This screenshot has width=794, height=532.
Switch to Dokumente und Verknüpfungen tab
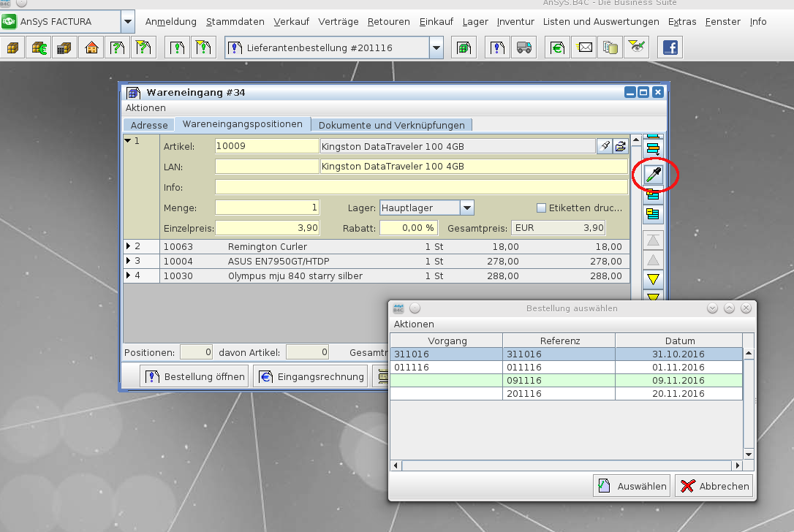(393, 125)
